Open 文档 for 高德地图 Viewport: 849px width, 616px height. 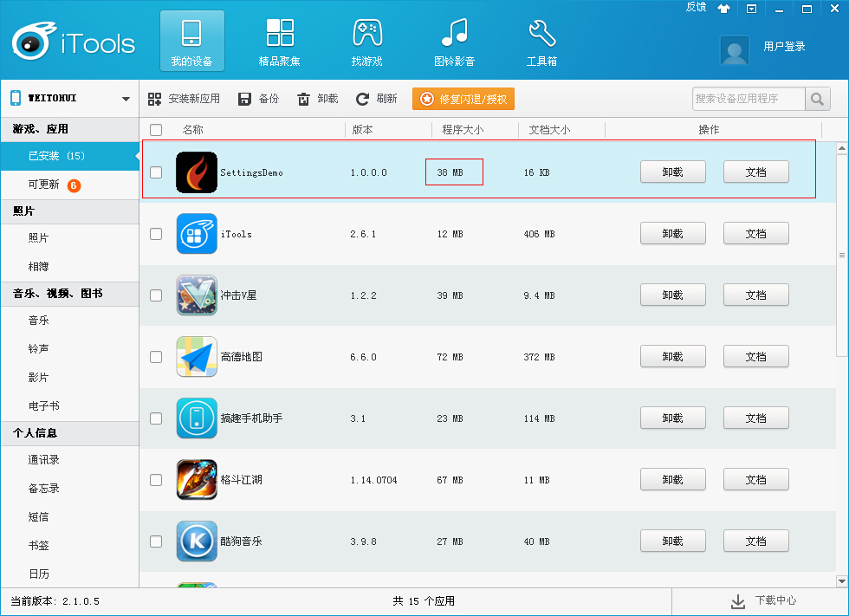coord(755,357)
